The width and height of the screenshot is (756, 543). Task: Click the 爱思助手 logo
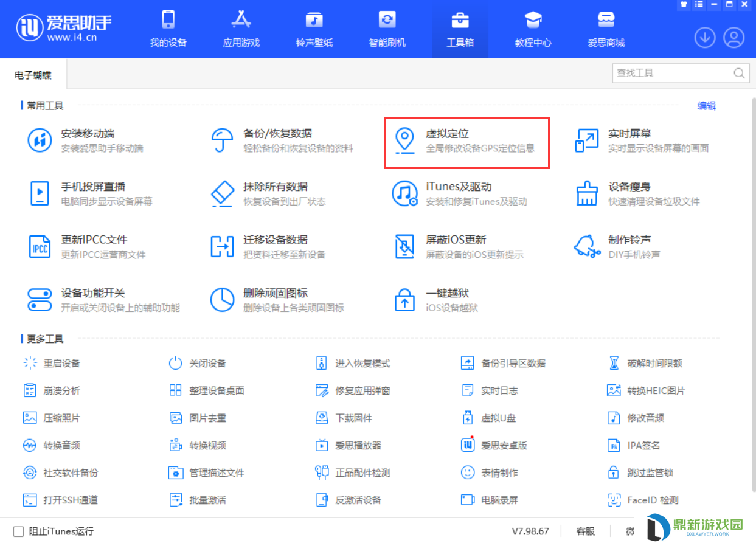[64, 29]
